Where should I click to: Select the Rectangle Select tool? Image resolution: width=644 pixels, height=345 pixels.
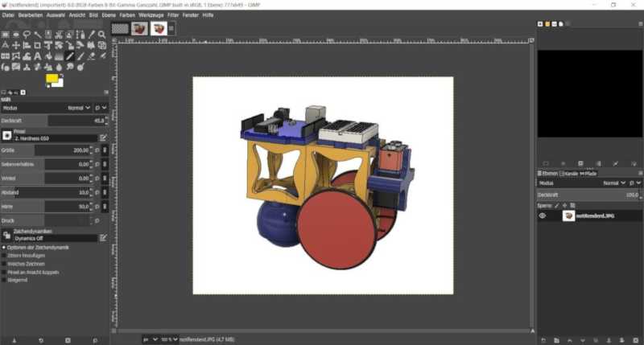6,35
